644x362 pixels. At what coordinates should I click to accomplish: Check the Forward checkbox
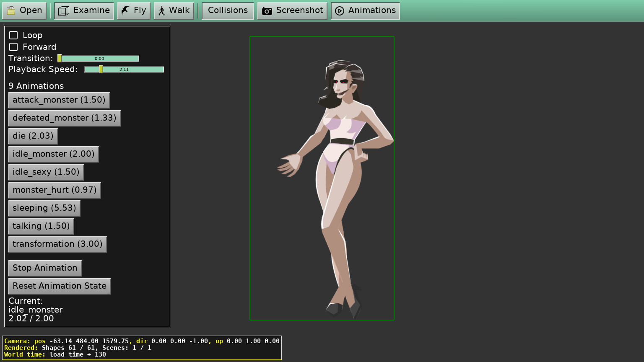tap(13, 47)
